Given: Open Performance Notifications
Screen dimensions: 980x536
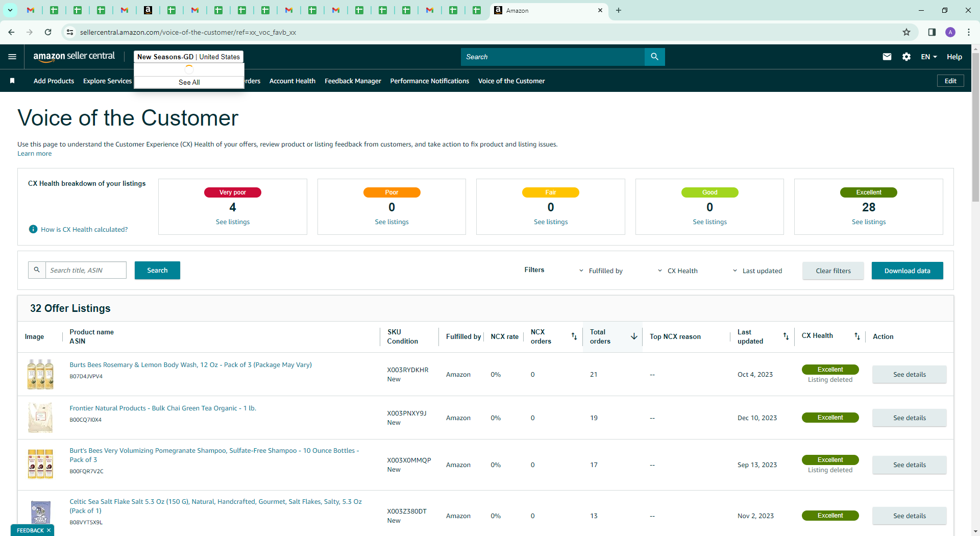Looking at the screenshot, I should 429,81.
